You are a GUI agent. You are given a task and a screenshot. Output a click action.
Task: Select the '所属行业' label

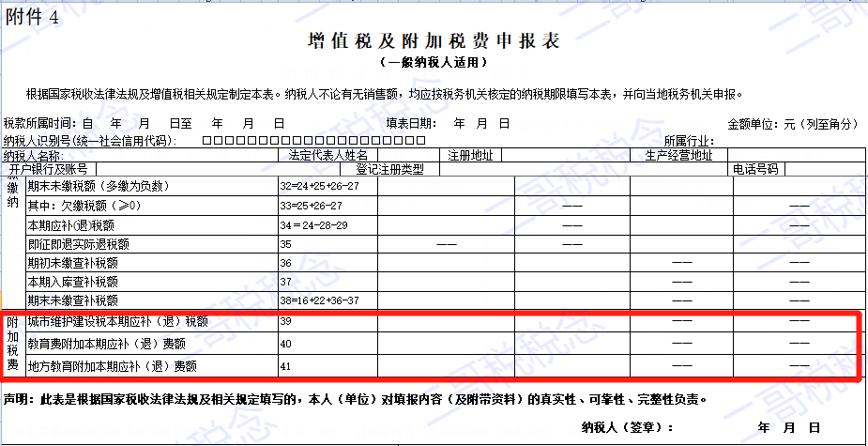[689, 141]
